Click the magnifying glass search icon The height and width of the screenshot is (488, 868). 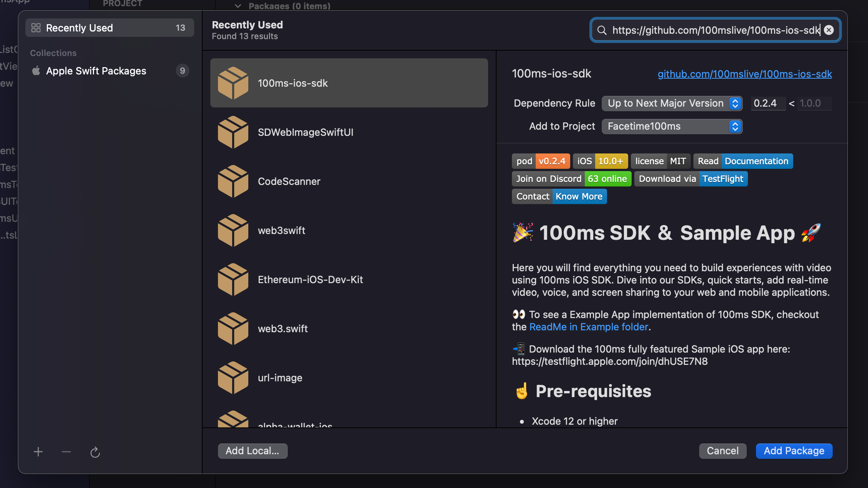(602, 30)
